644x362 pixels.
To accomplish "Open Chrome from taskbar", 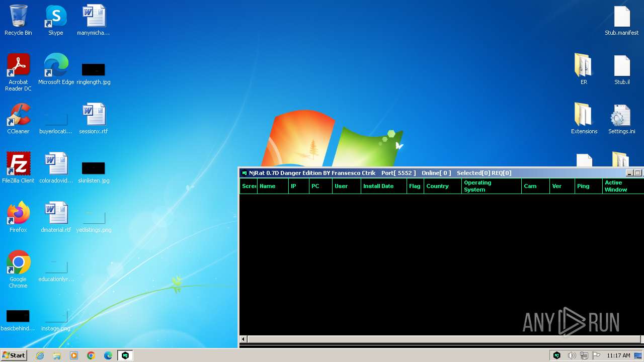I will 91,355.
